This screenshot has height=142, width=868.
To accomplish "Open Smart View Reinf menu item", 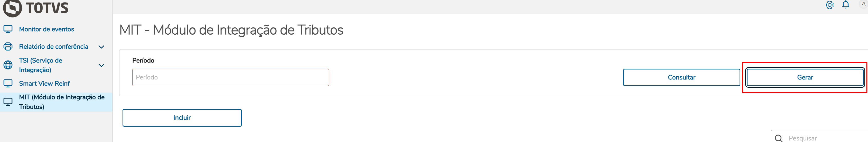I will [x=44, y=84].
